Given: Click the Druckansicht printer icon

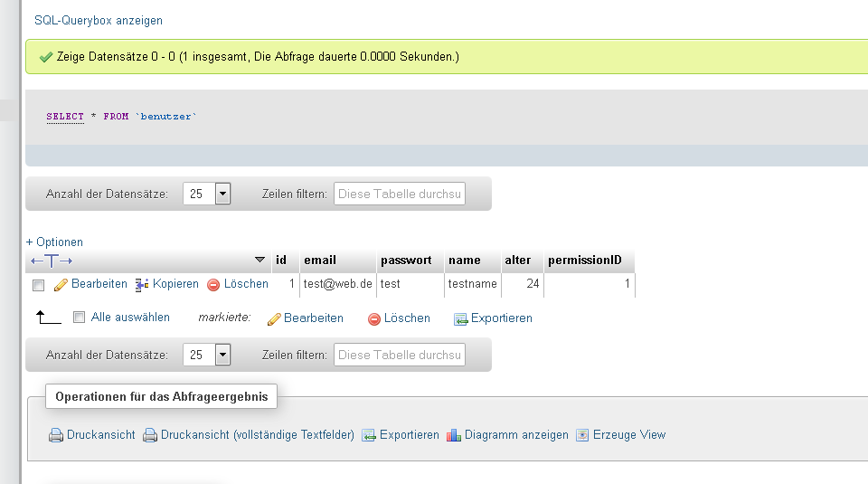Looking at the screenshot, I should pyautogui.click(x=56, y=435).
